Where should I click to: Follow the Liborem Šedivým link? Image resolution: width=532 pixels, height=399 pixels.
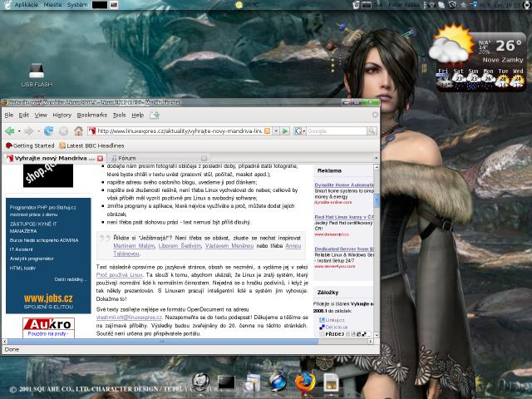click(180, 246)
